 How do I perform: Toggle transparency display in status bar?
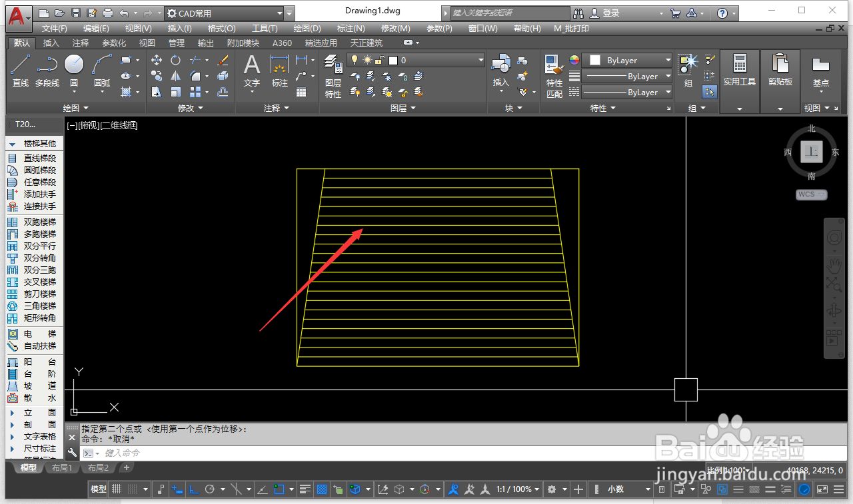tap(322, 489)
